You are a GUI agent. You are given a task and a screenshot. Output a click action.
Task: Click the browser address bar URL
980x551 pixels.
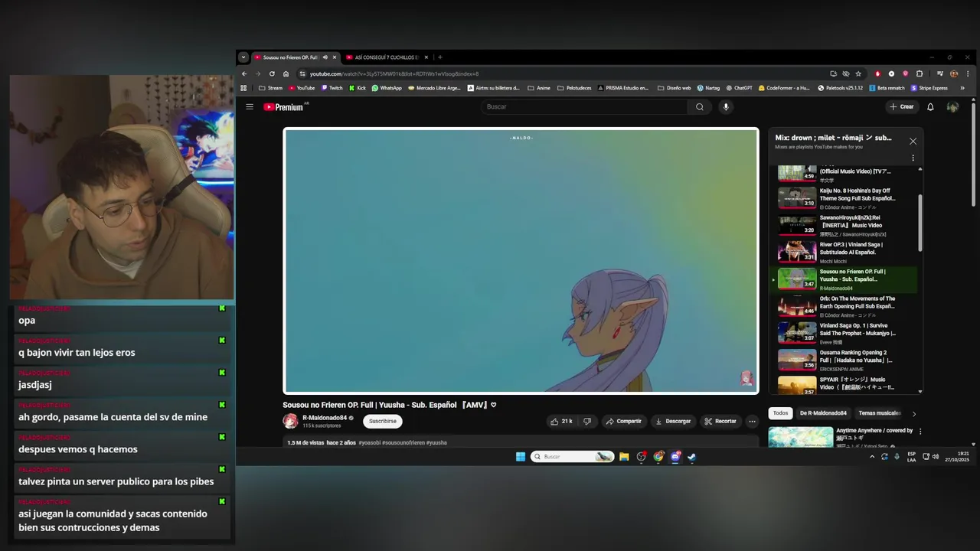coord(394,74)
